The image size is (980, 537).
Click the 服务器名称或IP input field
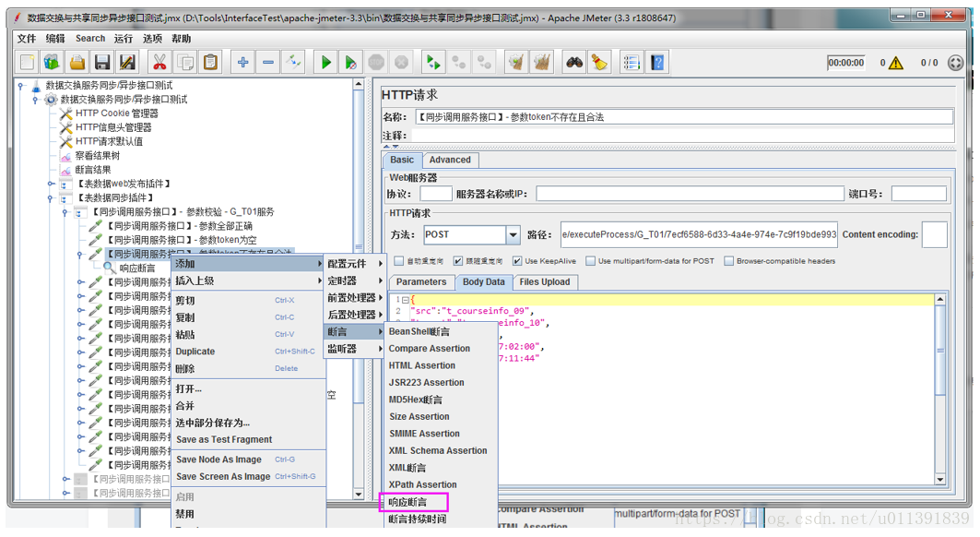690,194
